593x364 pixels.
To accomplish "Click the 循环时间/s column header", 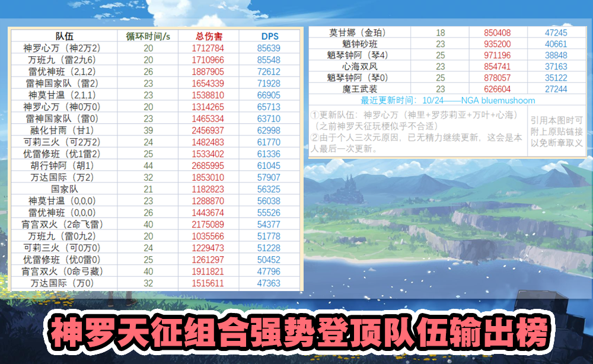I will coord(148,36).
